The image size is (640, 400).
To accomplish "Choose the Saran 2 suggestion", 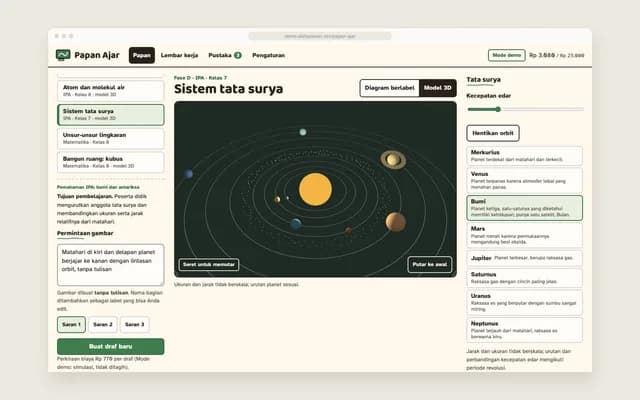I will [x=103, y=324].
